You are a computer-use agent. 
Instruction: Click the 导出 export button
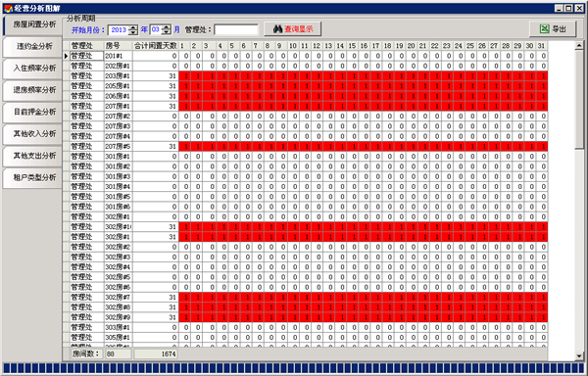coord(553,28)
